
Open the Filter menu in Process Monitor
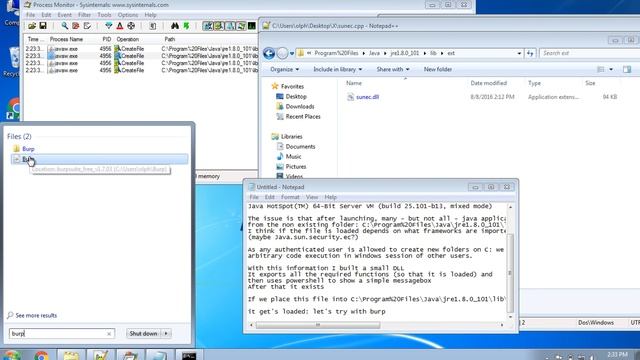point(84,15)
